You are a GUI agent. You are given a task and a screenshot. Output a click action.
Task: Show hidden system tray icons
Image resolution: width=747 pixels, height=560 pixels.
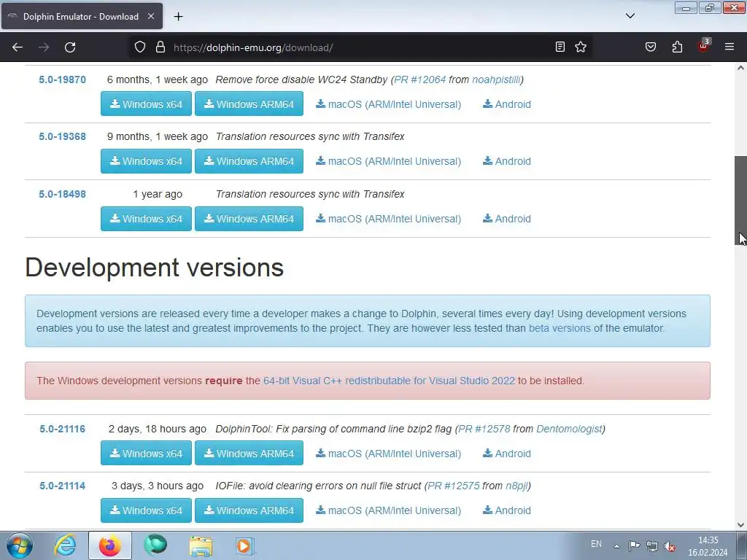[x=616, y=545]
